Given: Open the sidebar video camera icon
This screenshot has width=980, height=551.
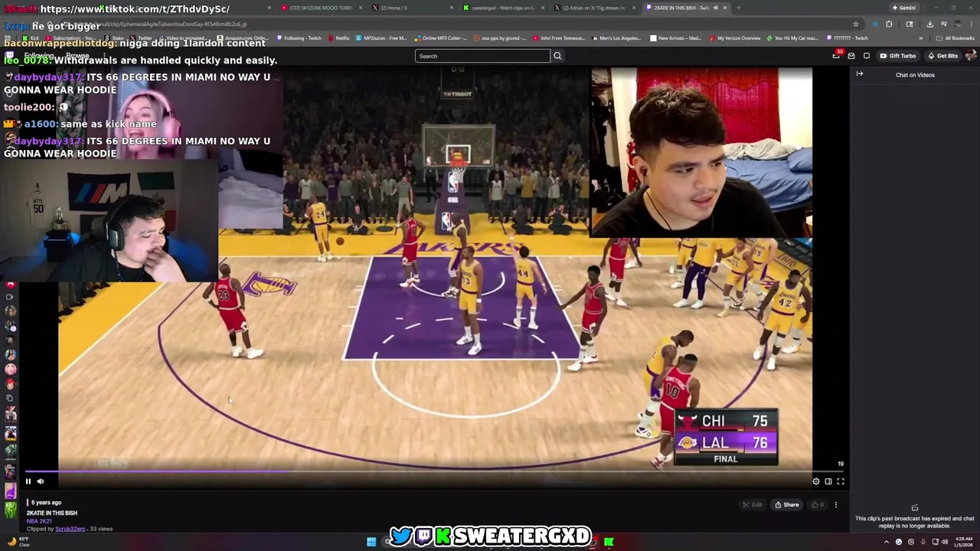Looking at the screenshot, I should [10, 296].
